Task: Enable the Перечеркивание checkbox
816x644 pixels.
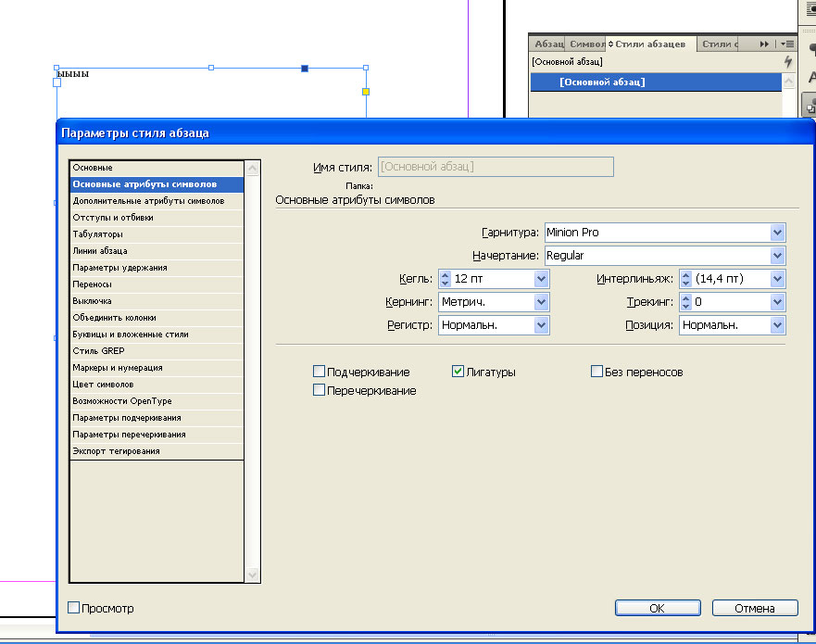Action: tap(319, 390)
